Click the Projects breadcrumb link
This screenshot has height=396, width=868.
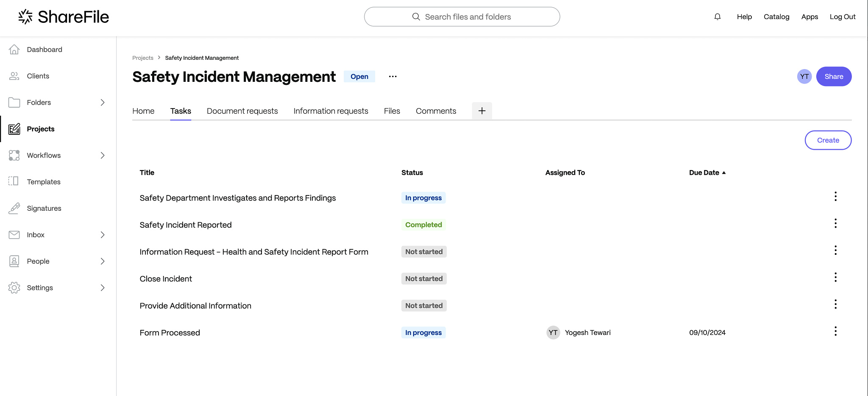point(142,58)
